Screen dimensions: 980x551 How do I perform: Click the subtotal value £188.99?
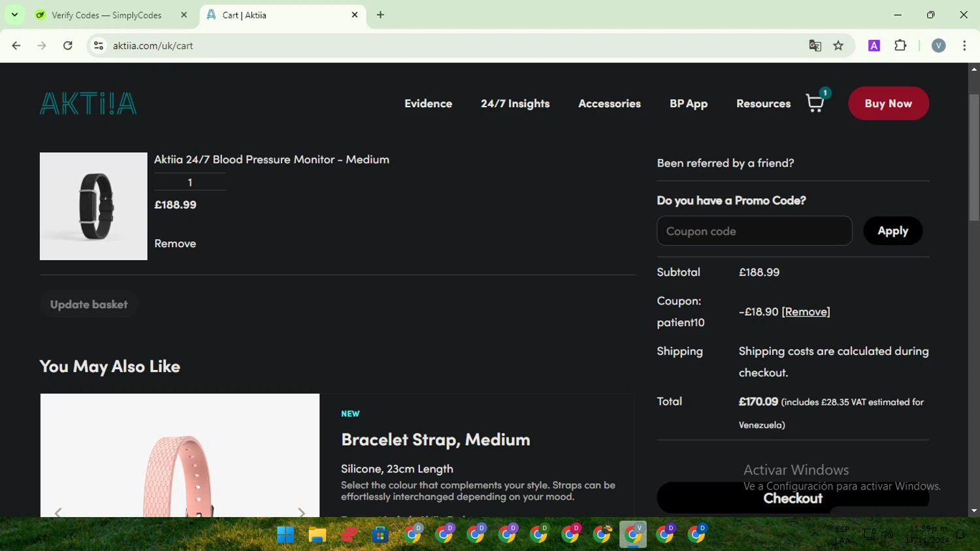pos(759,273)
